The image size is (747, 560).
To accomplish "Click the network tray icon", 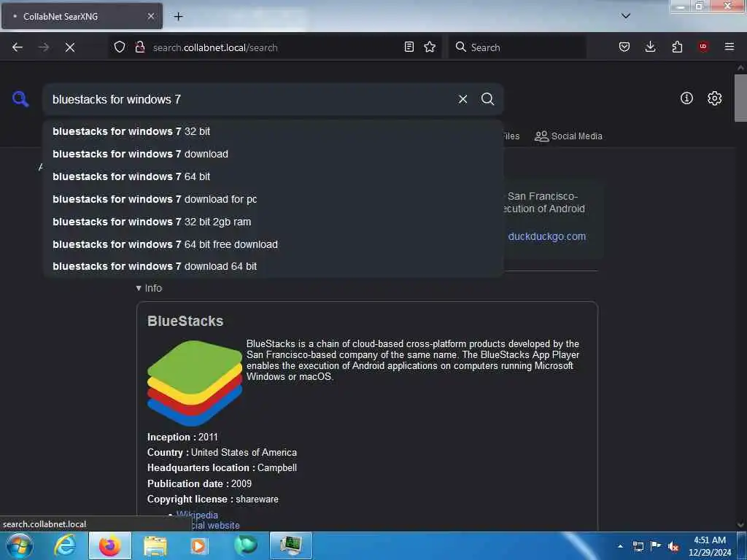I will 638,546.
